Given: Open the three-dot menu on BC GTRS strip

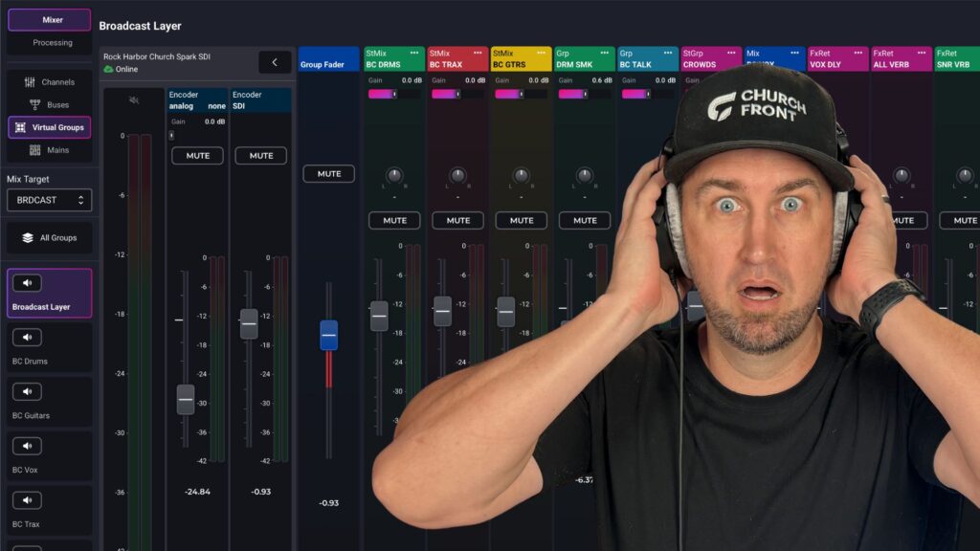Looking at the screenshot, I should coord(540,53).
